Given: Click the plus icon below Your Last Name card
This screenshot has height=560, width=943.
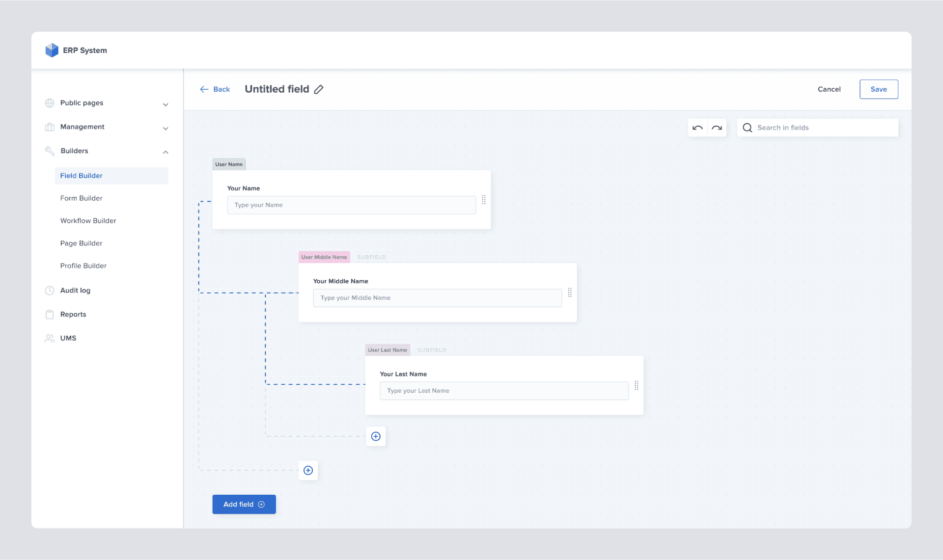Looking at the screenshot, I should tap(376, 436).
